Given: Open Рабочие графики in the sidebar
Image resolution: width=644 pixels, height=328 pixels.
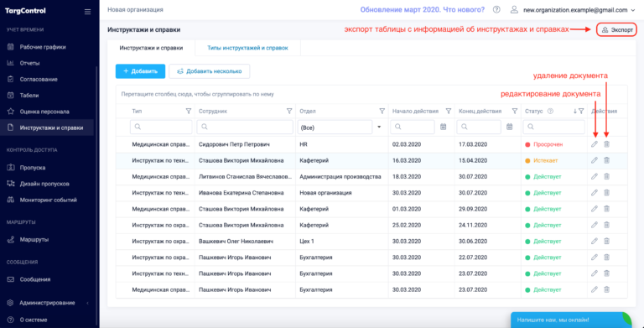Looking at the screenshot, I should [x=43, y=47].
